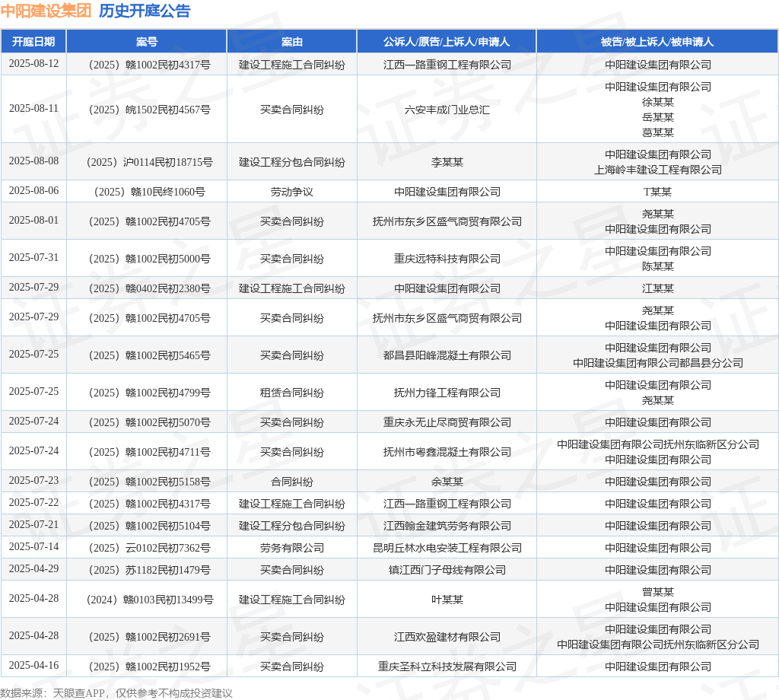Click plaintiff 江西欢盈建材有限公司
The image size is (779, 700).
(447, 637)
